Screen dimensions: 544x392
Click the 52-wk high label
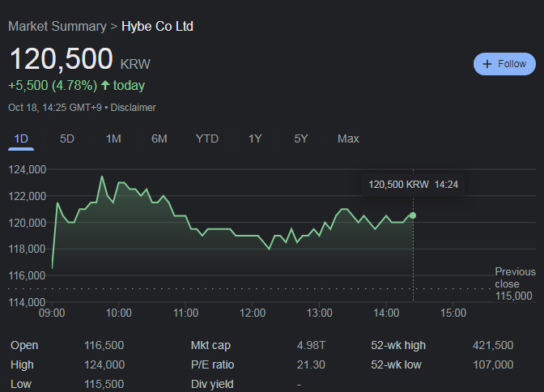pyautogui.click(x=398, y=346)
